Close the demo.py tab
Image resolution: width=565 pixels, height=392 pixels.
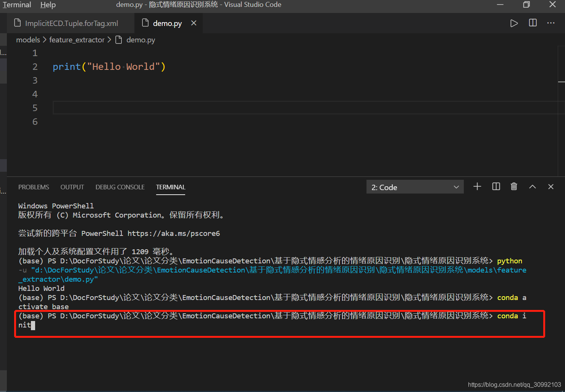(x=194, y=23)
